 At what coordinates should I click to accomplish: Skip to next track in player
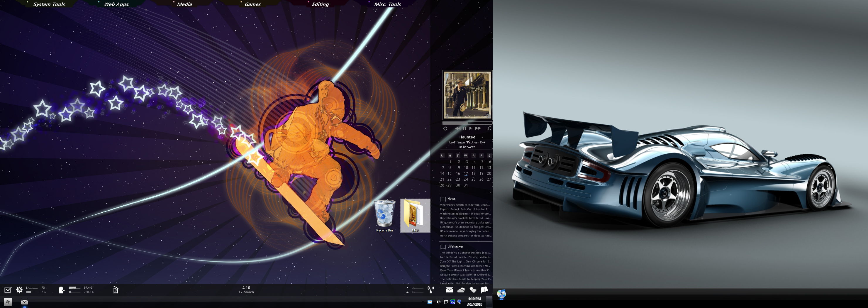(x=478, y=128)
